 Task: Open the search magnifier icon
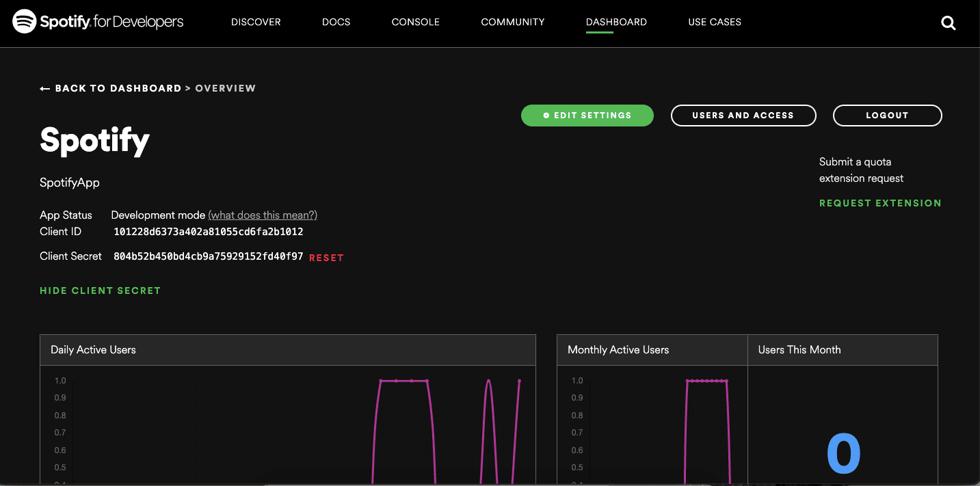click(x=948, y=23)
